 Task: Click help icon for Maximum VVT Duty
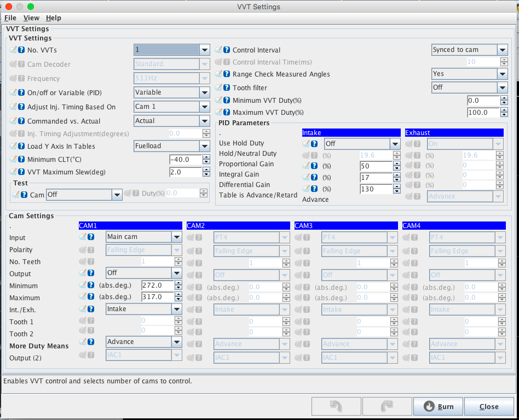tap(227, 113)
